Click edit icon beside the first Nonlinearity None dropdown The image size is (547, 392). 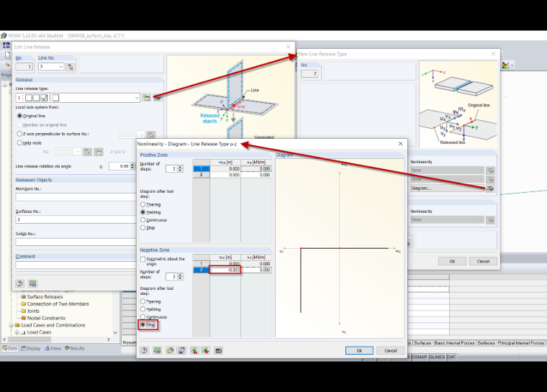pos(490,170)
